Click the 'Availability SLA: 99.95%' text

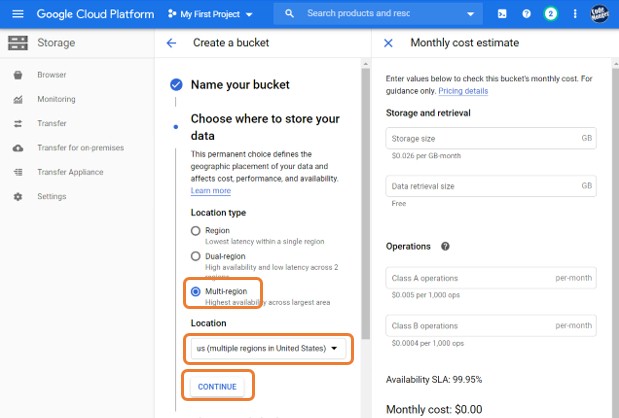434,380
